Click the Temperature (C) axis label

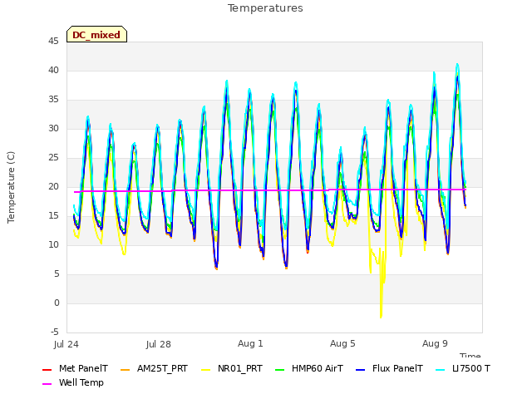click(x=11, y=187)
